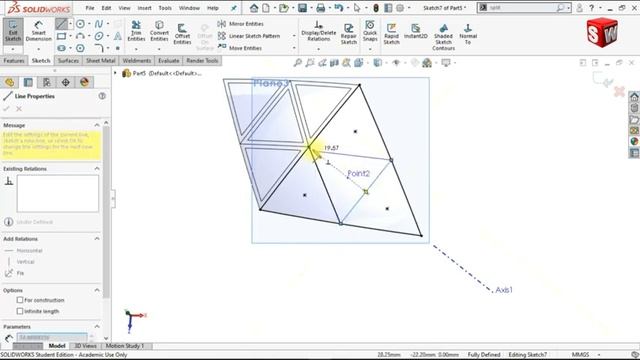Click the Normal To view button
Viewport: 640px width, 360px height.
pyautogui.click(x=468, y=33)
